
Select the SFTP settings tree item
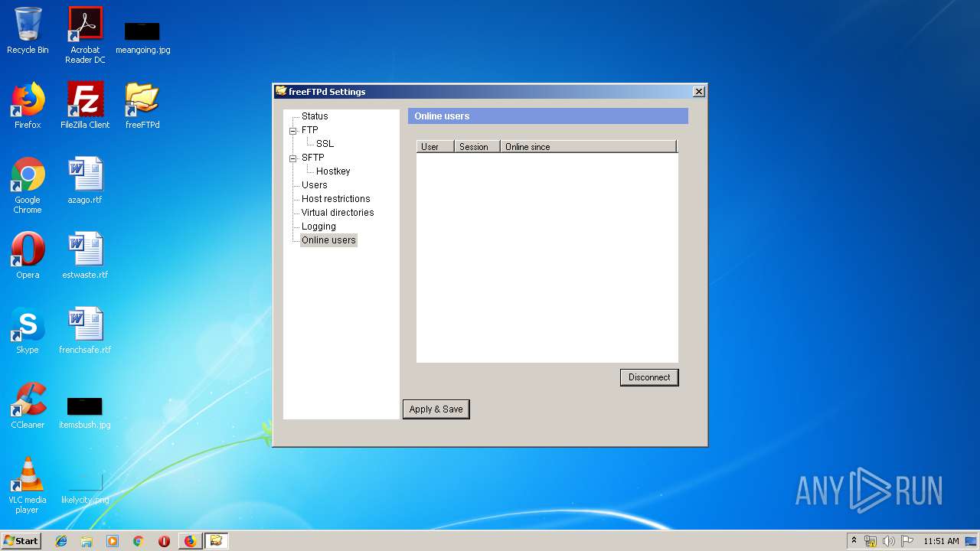click(312, 158)
